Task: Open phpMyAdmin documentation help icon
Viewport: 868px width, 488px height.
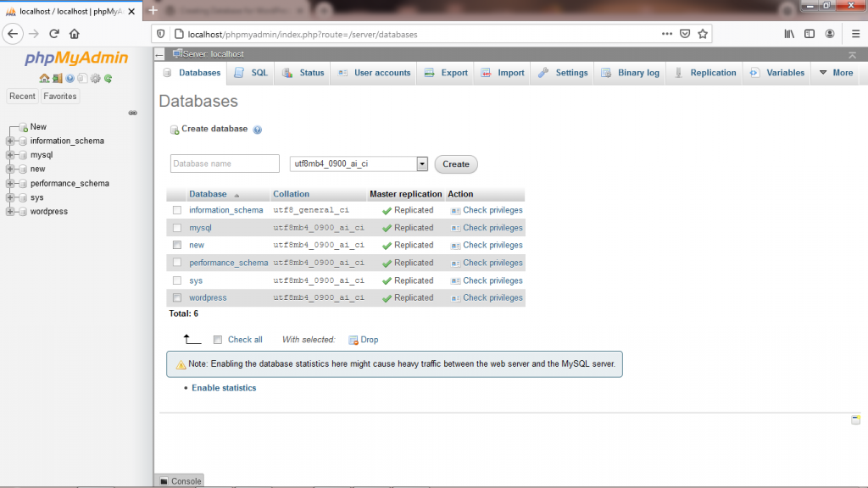Action: click(70, 79)
